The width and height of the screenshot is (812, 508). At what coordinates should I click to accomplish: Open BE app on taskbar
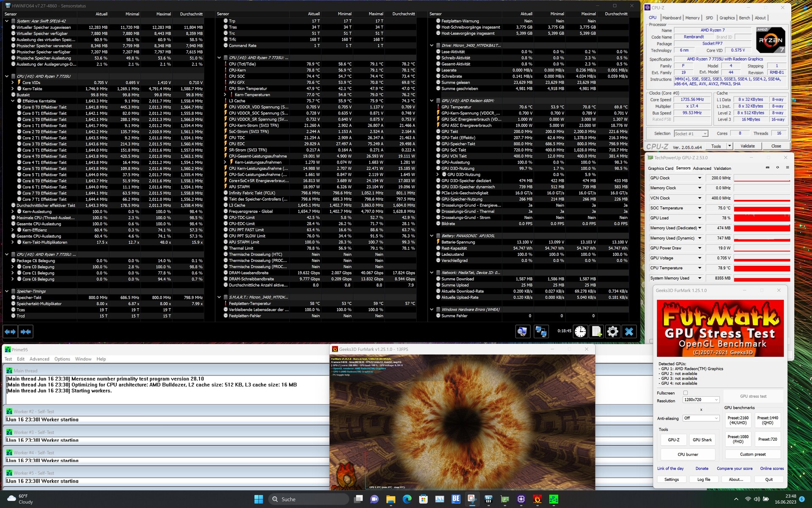point(456,499)
